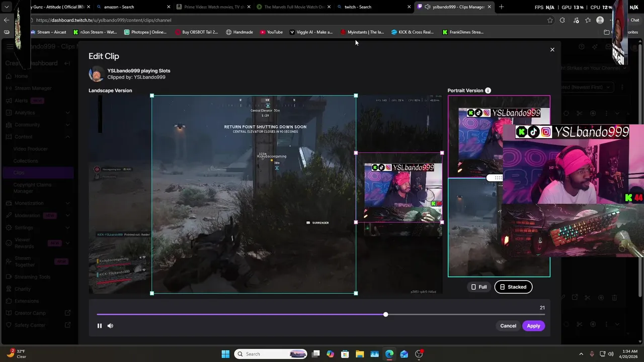644x362 pixels.
Task: Apply the clip edits
Action: 533,326
